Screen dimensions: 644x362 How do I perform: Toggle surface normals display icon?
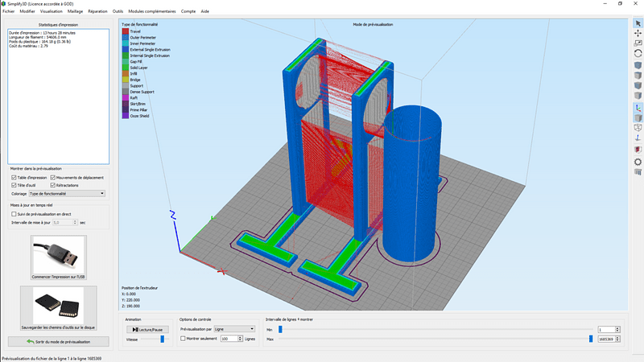pos(638,138)
